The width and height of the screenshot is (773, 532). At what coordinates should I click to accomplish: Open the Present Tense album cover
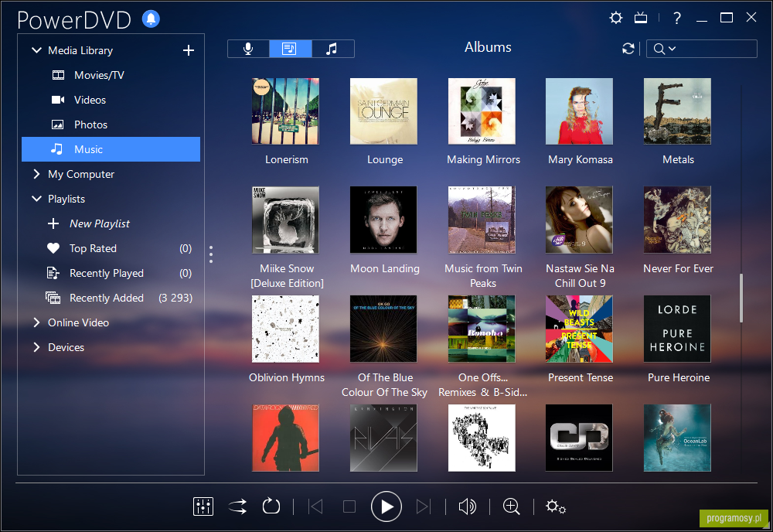[579, 329]
